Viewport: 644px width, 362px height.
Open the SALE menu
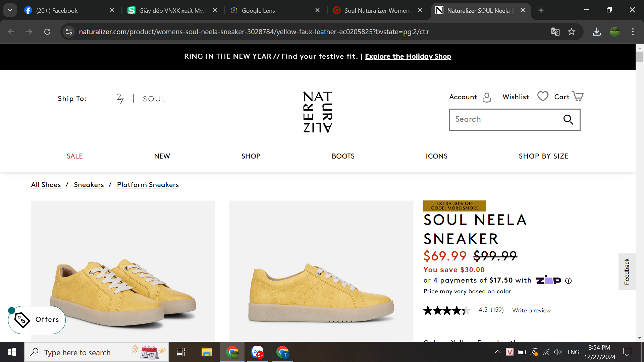(74, 156)
